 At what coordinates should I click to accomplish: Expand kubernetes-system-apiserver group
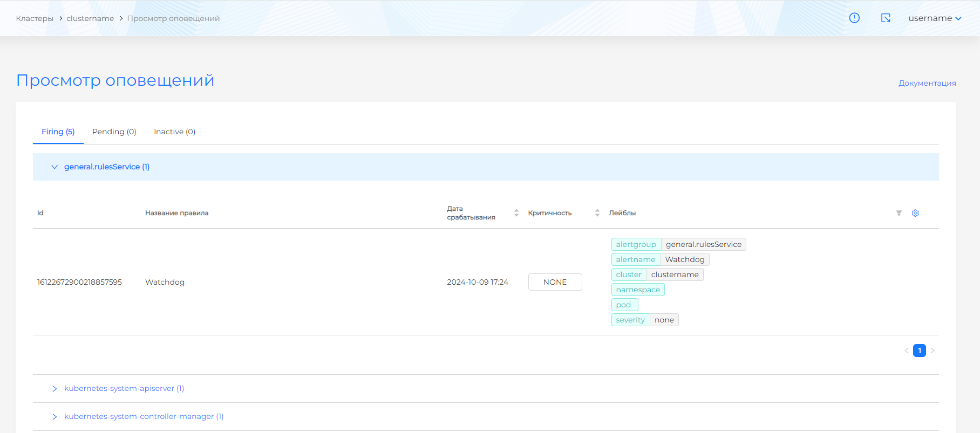[55, 389]
